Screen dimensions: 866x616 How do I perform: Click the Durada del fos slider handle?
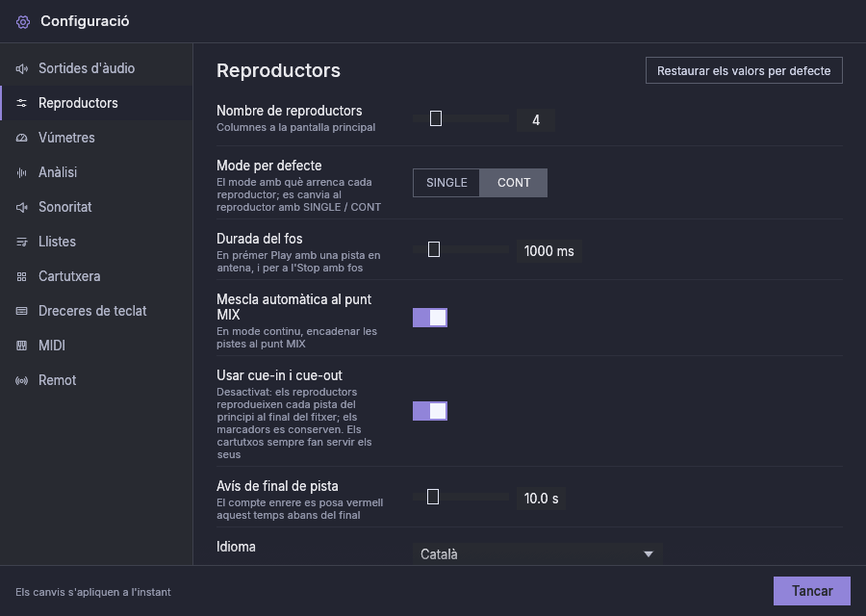click(434, 249)
